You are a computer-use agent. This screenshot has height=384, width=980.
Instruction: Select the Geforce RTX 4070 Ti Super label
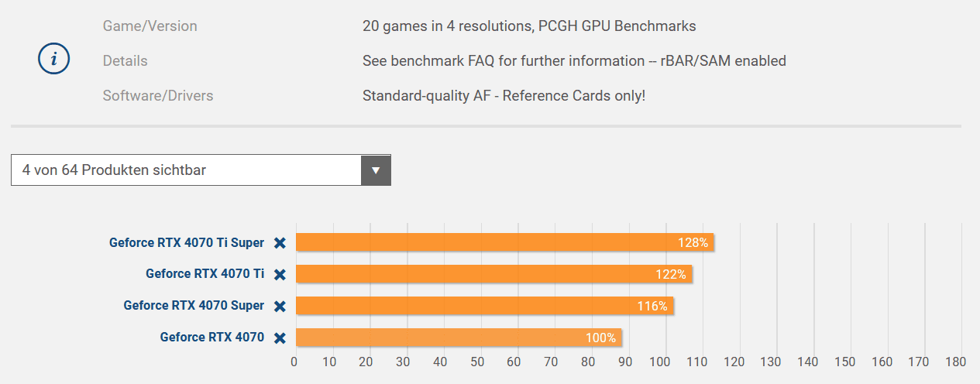pyautogui.click(x=186, y=243)
